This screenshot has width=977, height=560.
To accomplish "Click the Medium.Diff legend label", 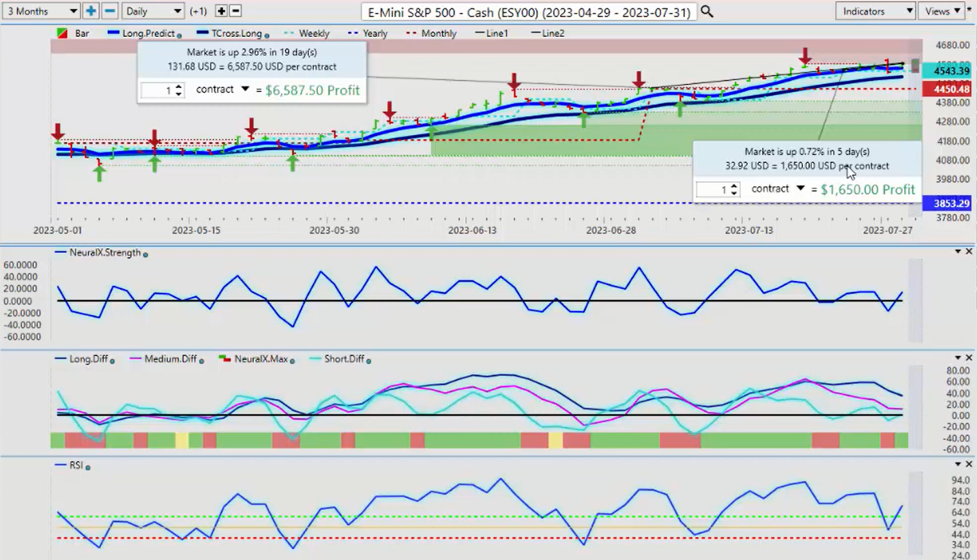I will [171, 359].
